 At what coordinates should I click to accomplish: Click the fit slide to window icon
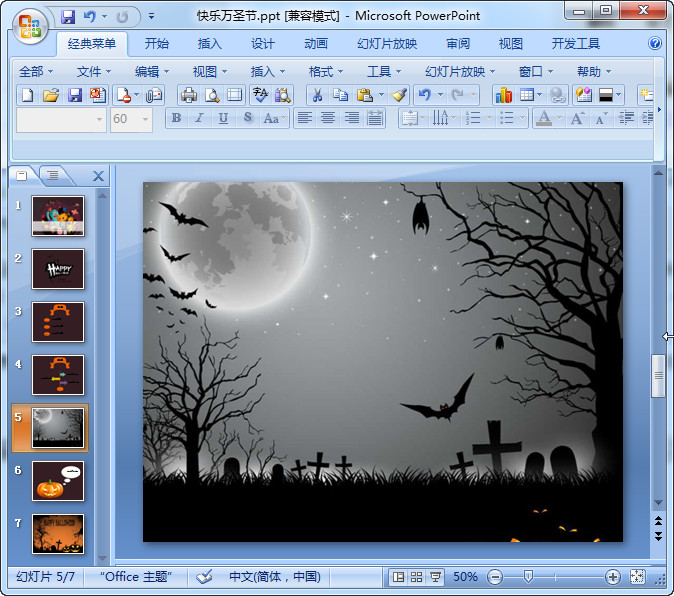(x=639, y=577)
